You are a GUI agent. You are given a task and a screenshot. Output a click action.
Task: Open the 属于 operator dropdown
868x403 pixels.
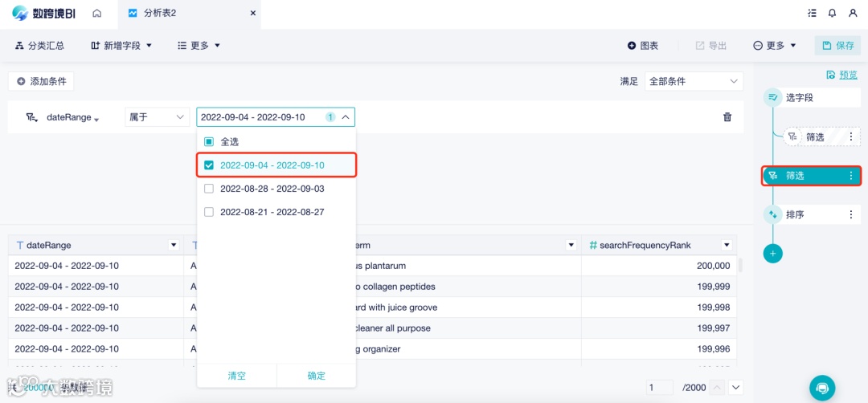[158, 117]
